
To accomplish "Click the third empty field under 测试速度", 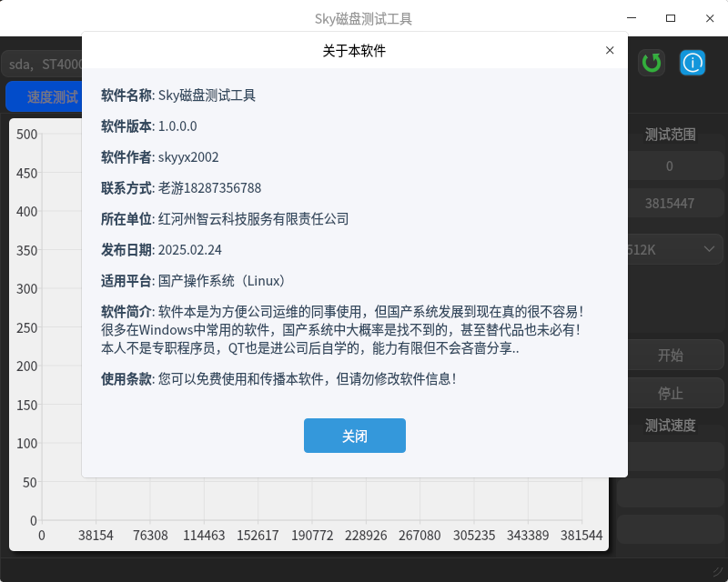I will [671, 529].
